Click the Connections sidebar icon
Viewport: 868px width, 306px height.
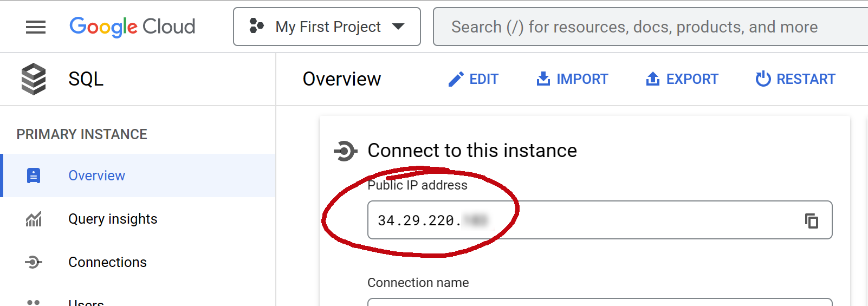click(34, 262)
